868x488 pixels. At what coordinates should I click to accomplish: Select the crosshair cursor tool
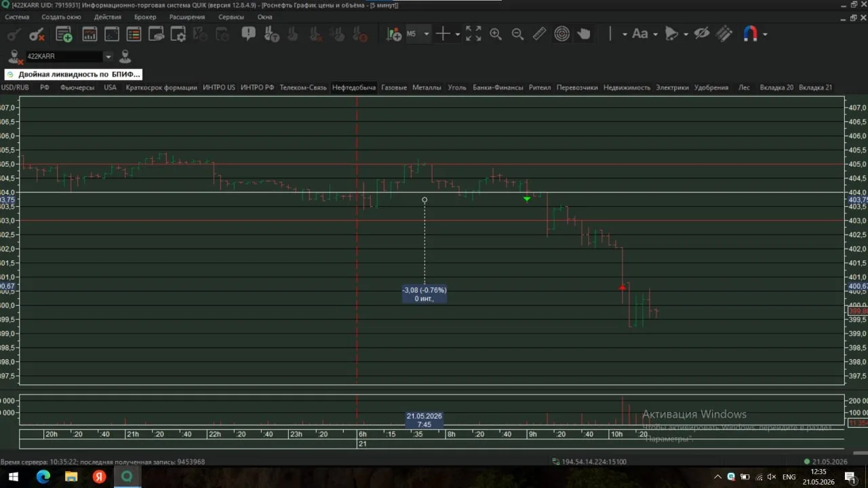tap(443, 34)
